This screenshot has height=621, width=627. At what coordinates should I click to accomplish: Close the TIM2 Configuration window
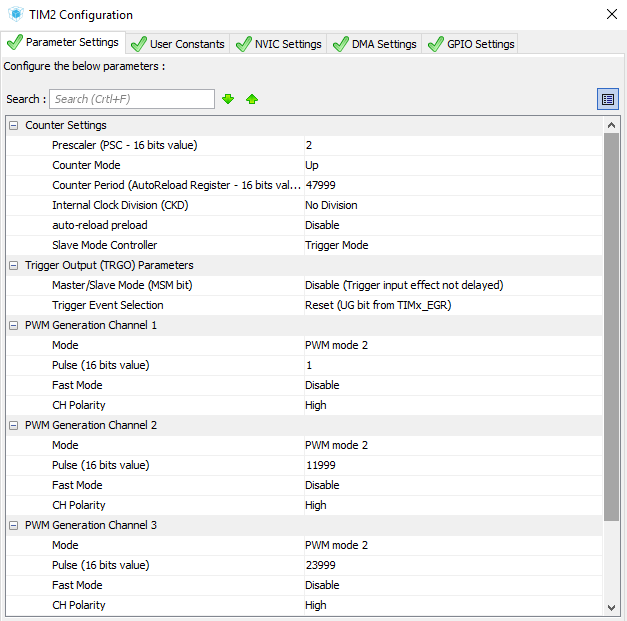point(611,15)
